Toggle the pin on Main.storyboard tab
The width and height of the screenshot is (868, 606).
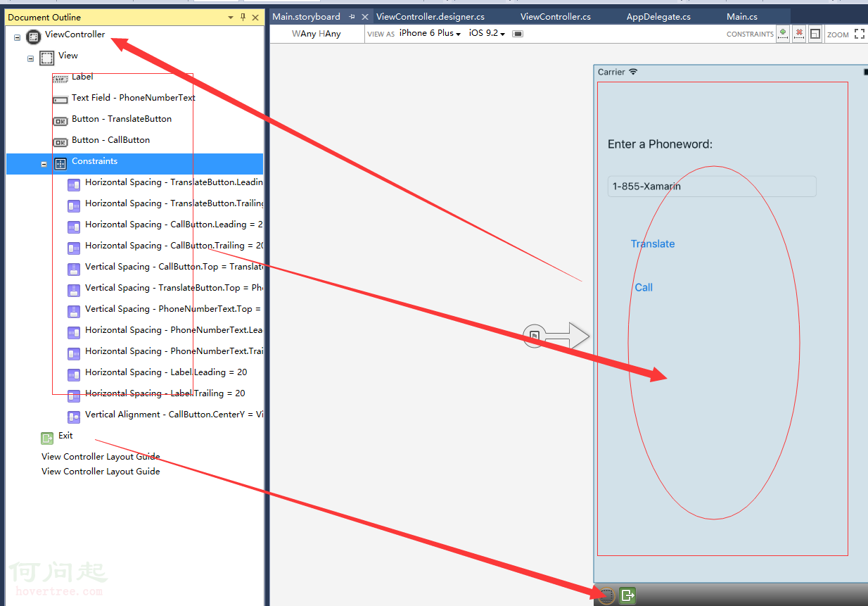352,16
